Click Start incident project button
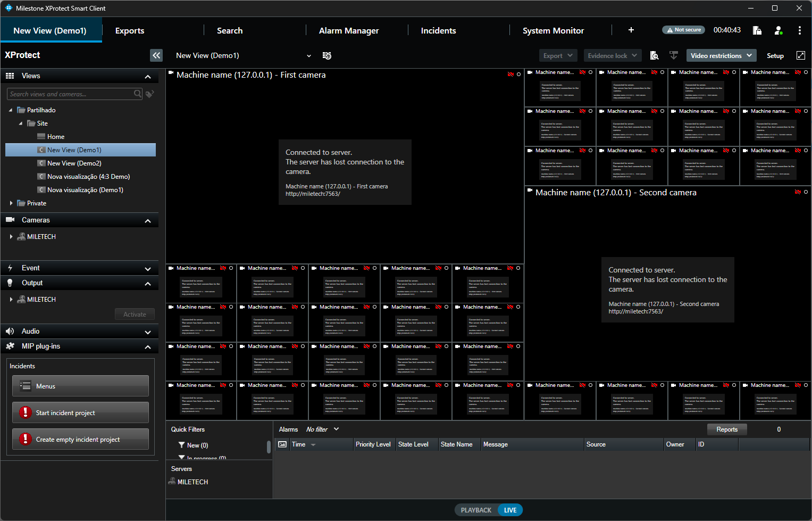This screenshot has height=521, width=812. click(x=80, y=412)
